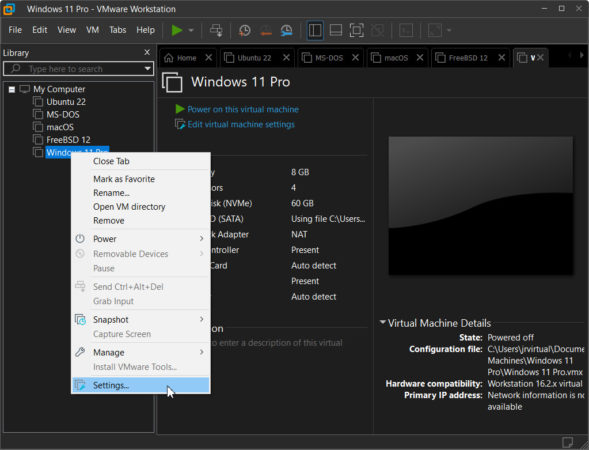This screenshot has width=589, height=450.
Task: Close the FreeBSD 12 tab
Action: click(x=501, y=57)
